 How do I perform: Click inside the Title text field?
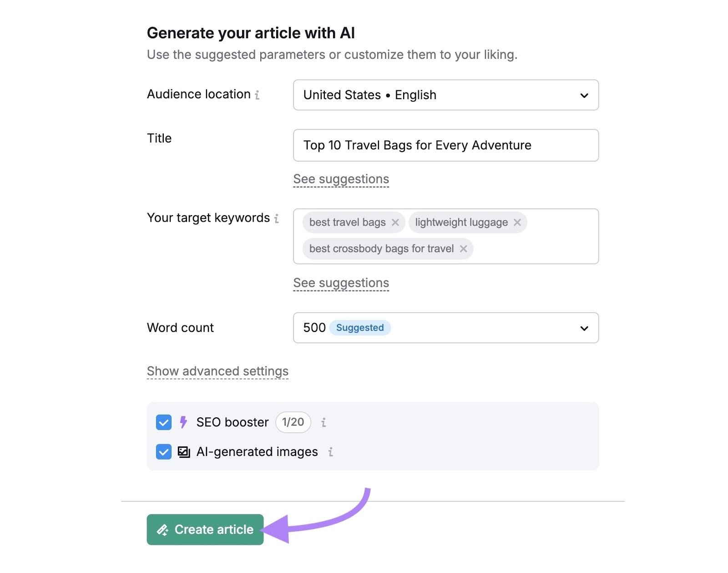(x=445, y=145)
